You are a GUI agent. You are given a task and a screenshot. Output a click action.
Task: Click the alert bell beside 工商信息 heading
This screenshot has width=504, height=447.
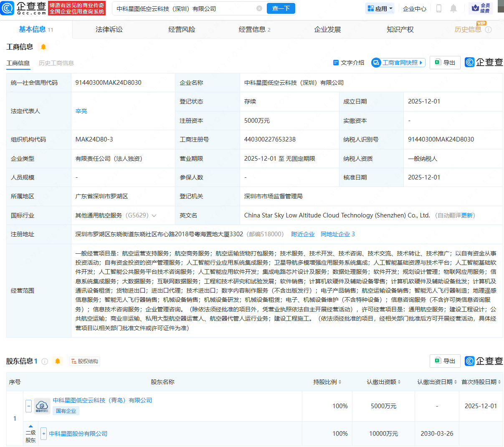(x=43, y=47)
